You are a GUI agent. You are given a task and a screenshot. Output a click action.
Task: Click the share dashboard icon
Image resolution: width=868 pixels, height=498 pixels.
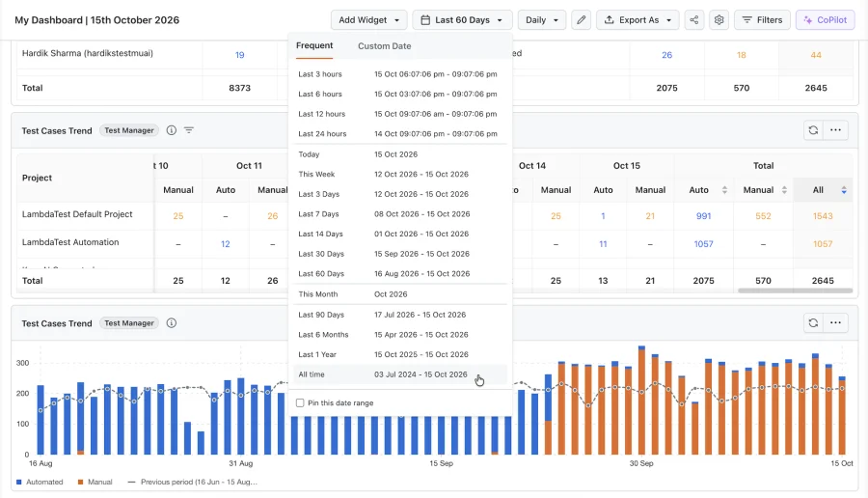click(x=693, y=20)
